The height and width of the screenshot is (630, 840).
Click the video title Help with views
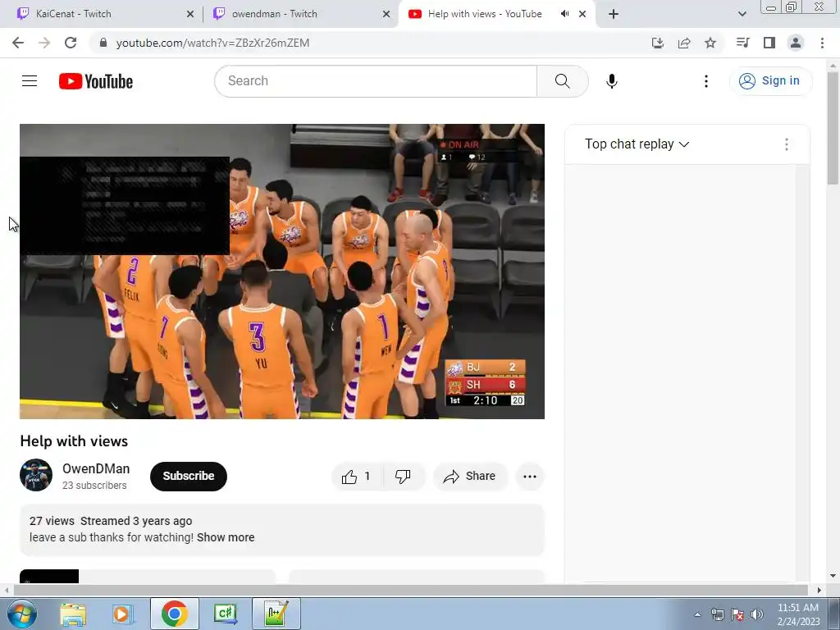coord(74,441)
